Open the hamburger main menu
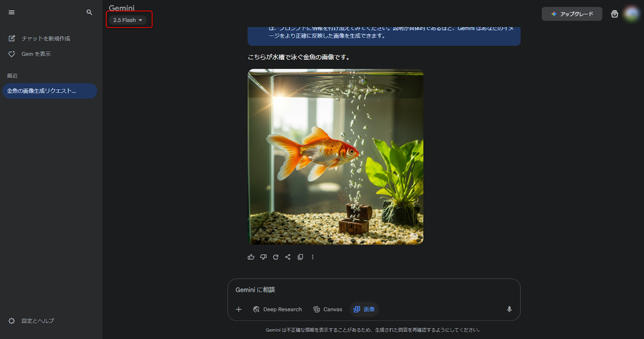Screen dimensions: 644x339 pyautogui.click(x=12, y=12)
